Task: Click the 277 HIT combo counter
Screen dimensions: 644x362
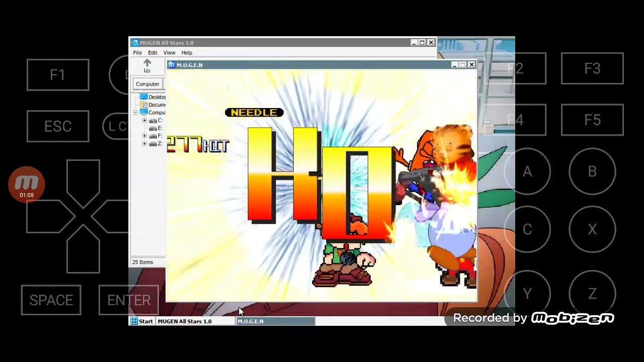Action: click(198, 145)
